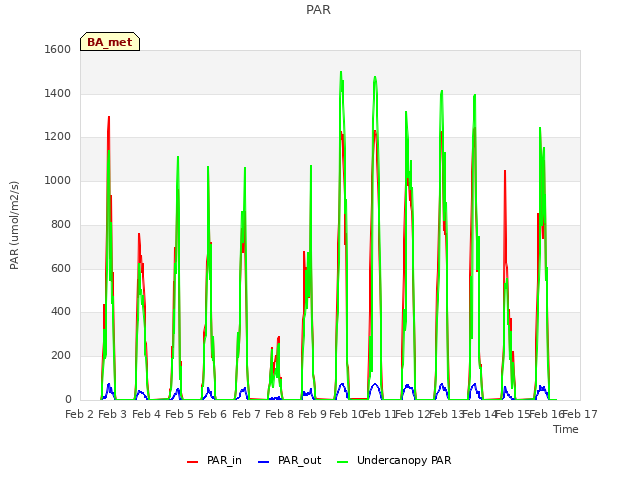Click the Feb 3 red PAR_in peak
This screenshot has width=640, height=480.
pyautogui.click(x=109, y=118)
